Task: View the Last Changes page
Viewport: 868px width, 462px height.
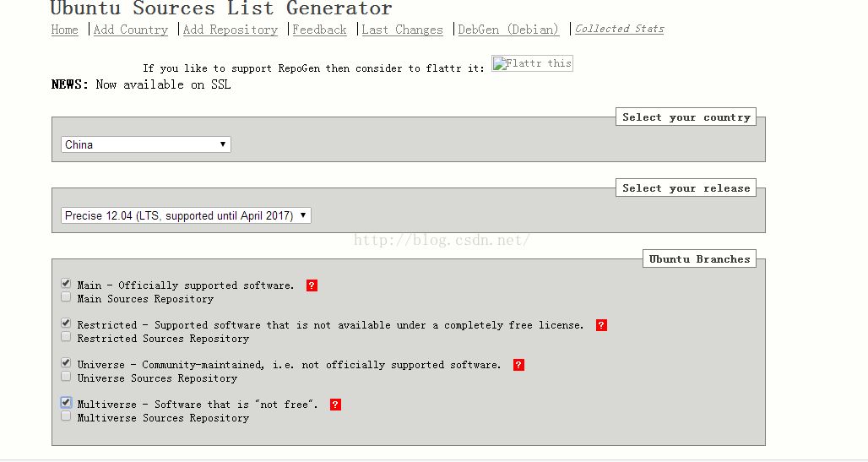Action: pyautogui.click(x=403, y=30)
